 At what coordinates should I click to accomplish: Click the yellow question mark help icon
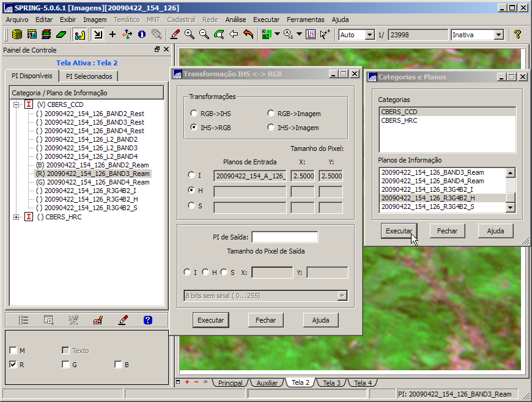point(517,35)
